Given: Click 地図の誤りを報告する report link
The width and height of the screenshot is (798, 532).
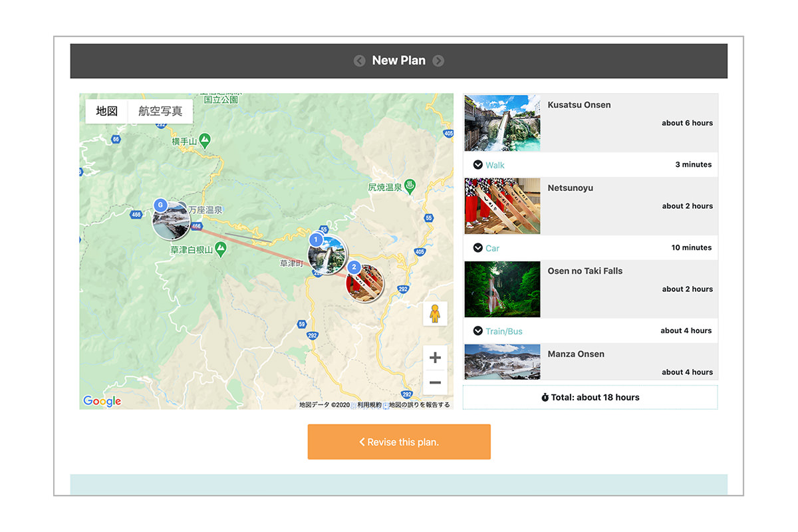Looking at the screenshot, I should [x=419, y=404].
